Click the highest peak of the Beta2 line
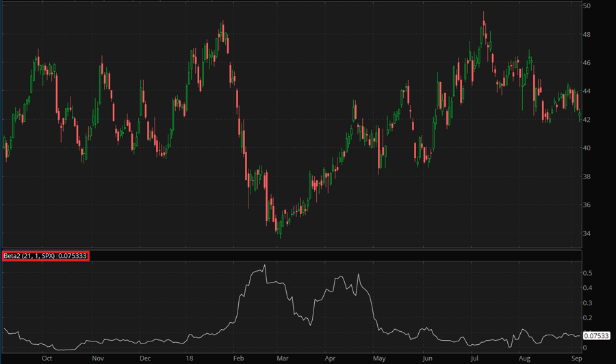Screen dimensions: 616x364 [x=265, y=265]
